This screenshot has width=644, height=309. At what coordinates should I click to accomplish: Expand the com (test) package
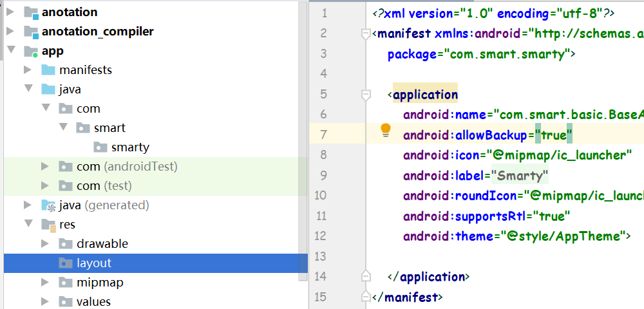[45, 185]
